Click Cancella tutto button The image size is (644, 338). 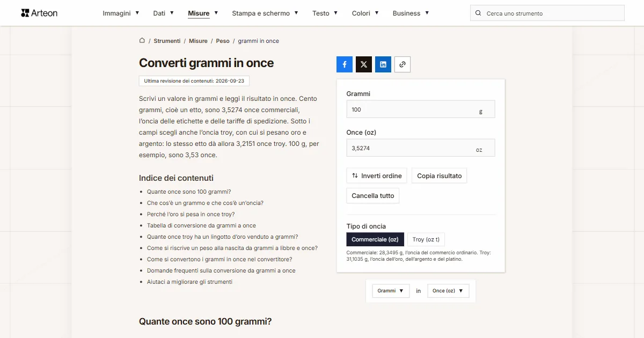click(373, 196)
